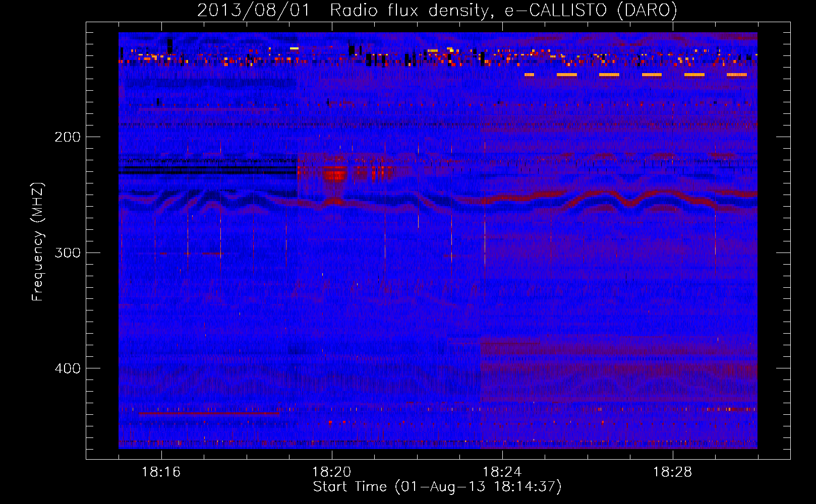Click the '400' frequency tick label

(68, 368)
